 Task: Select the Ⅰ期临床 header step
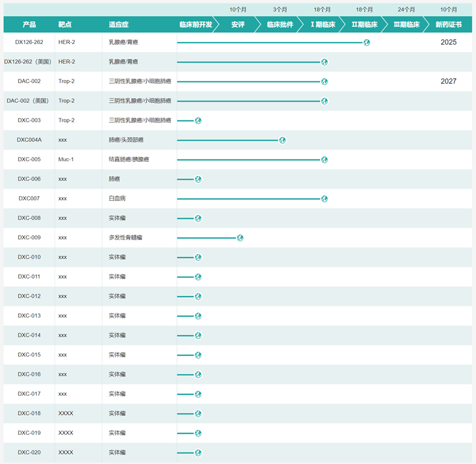[323, 25]
